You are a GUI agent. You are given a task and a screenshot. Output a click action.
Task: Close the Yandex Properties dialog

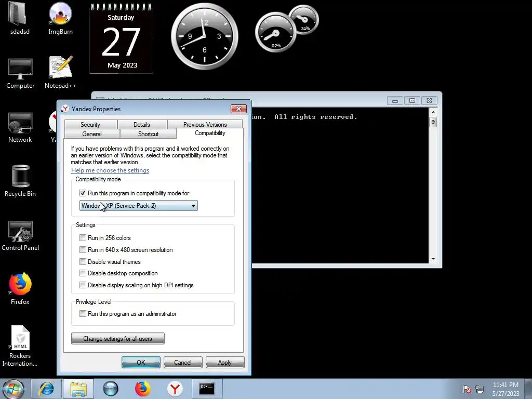point(238,109)
